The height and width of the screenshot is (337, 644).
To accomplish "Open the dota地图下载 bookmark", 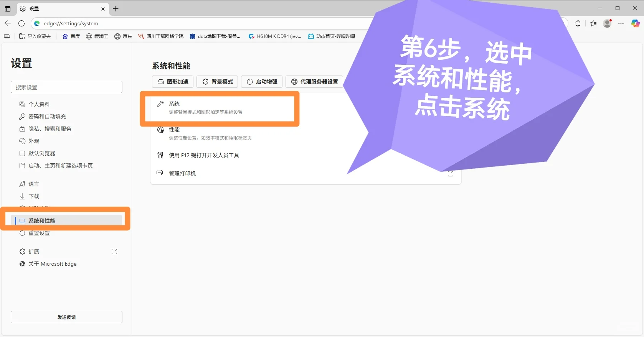I will [215, 36].
